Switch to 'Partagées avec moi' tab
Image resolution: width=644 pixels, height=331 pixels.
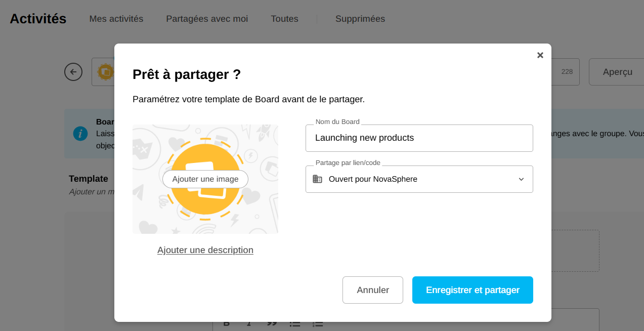tap(207, 19)
